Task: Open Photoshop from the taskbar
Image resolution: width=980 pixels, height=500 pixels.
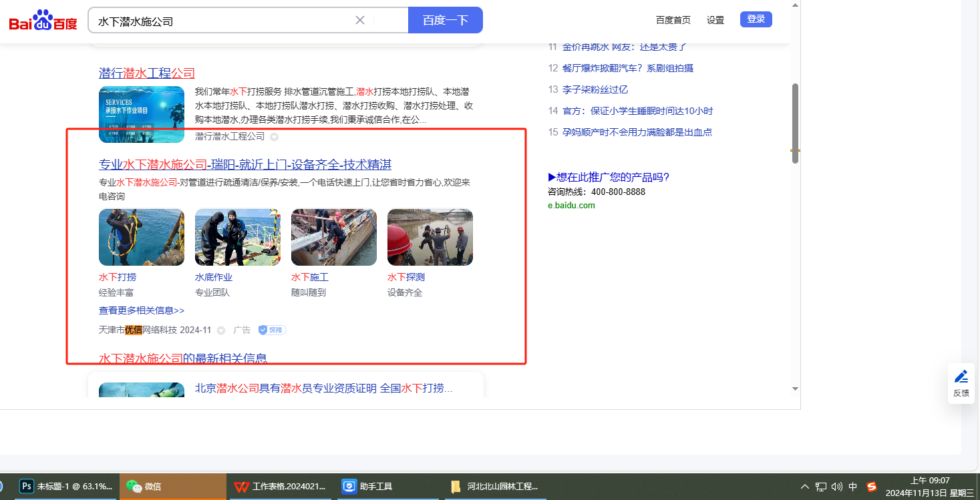Action: pos(27,487)
